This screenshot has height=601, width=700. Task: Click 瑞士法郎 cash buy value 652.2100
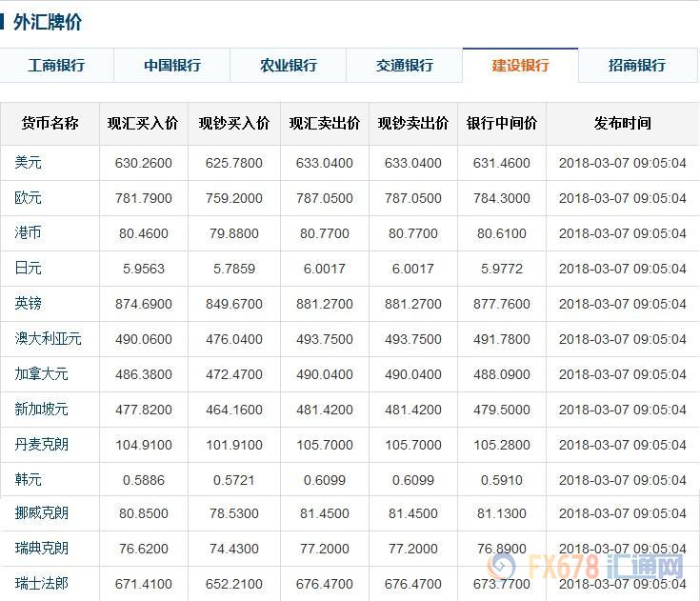coord(234,584)
